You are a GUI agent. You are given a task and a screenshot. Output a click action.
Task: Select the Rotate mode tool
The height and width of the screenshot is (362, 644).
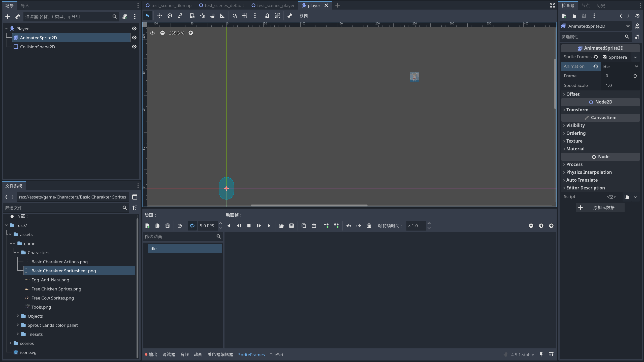(170, 16)
